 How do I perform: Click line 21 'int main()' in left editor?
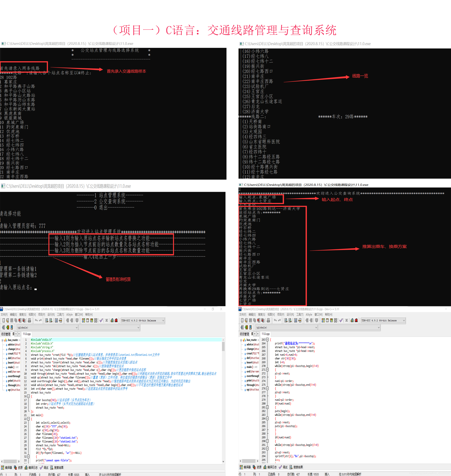37,415
